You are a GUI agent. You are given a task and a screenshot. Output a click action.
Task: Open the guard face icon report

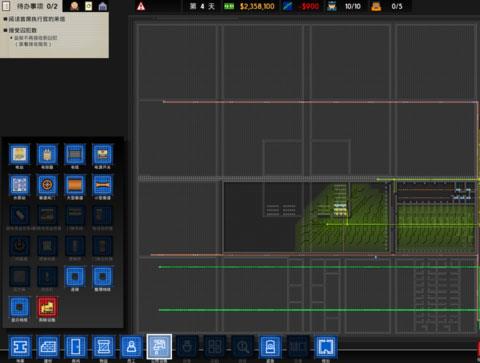74,6
